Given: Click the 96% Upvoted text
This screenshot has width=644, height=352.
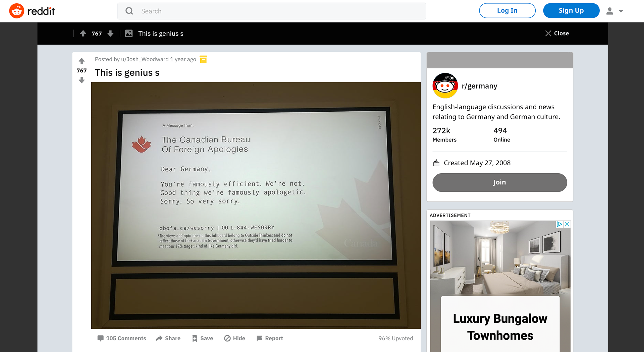Looking at the screenshot, I should 396,338.
